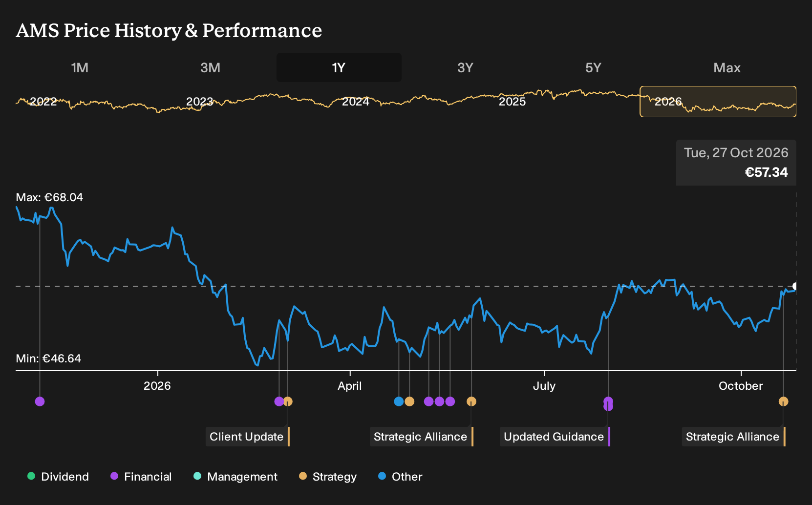This screenshot has width=812, height=505.
Task: Click the 'Tue, 27 Oct 2026' date tooltip
Action: [736, 153]
